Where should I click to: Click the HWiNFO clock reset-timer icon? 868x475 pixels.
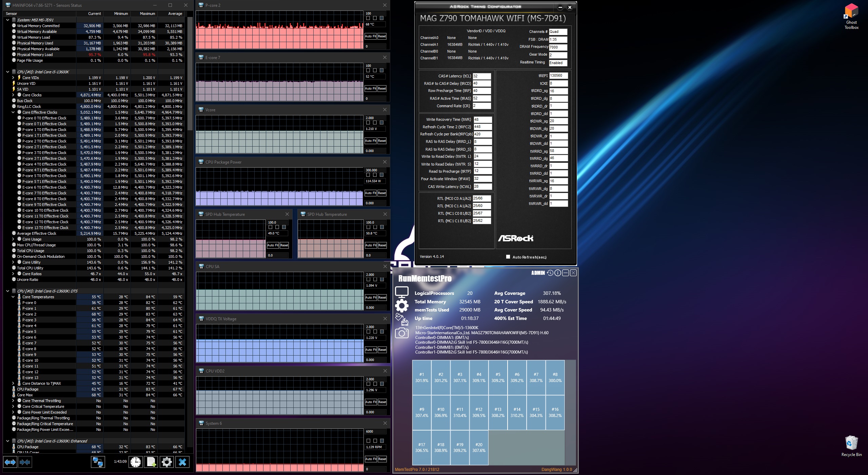click(x=135, y=462)
